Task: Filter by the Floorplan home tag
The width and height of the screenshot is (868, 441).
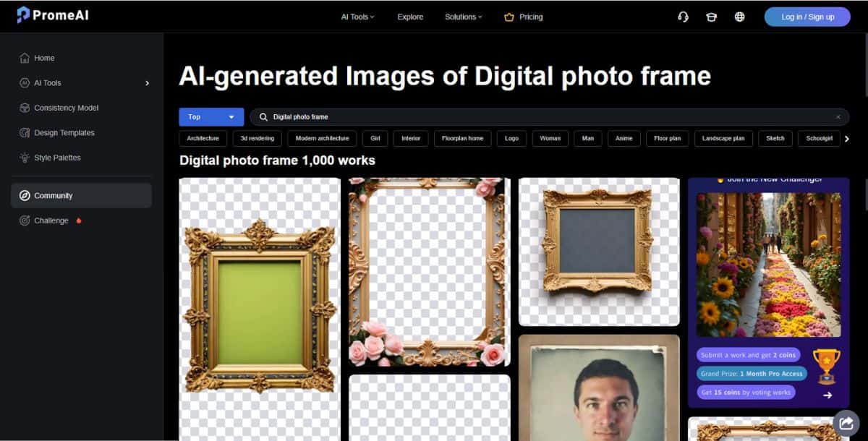Action: [x=462, y=139]
